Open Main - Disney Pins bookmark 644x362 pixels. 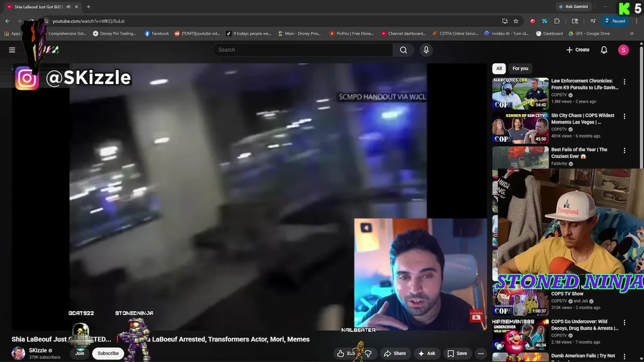[299, 34]
